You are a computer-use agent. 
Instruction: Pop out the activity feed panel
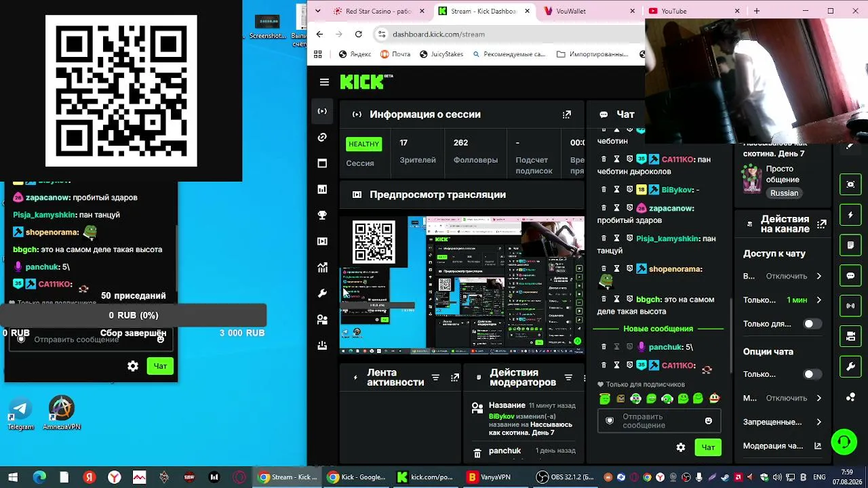coord(455,378)
